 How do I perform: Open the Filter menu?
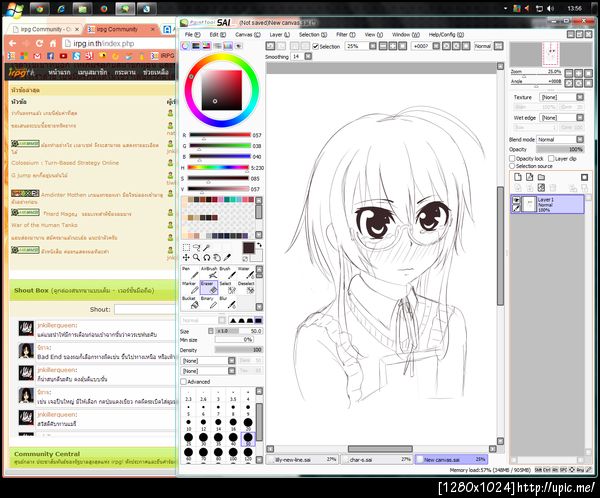pos(346,34)
